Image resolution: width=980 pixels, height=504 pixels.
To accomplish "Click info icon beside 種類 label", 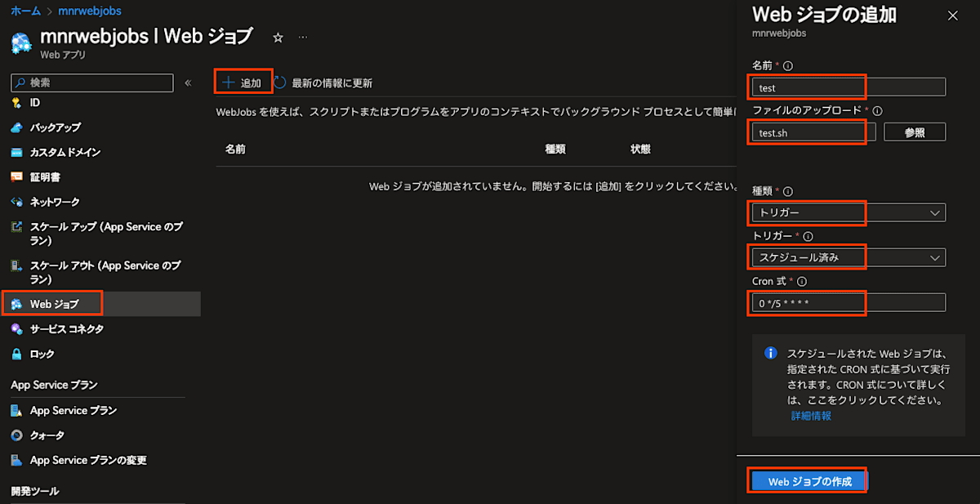I will tap(788, 191).
